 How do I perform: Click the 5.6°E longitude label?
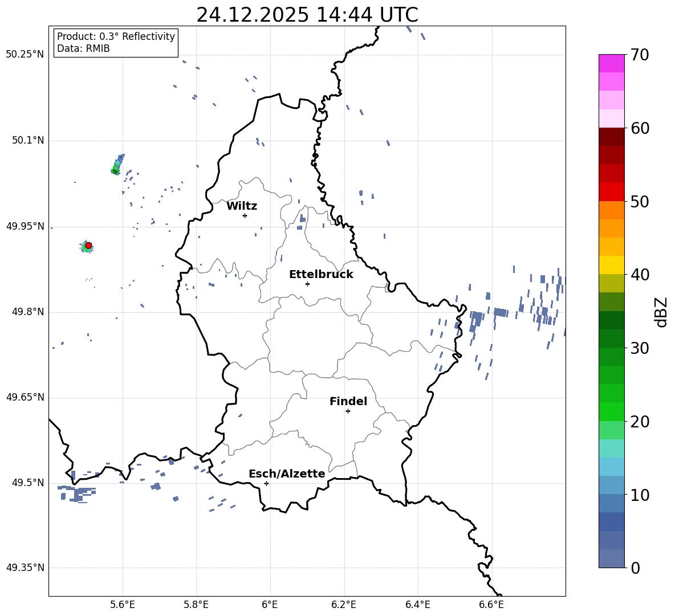[x=122, y=605]
